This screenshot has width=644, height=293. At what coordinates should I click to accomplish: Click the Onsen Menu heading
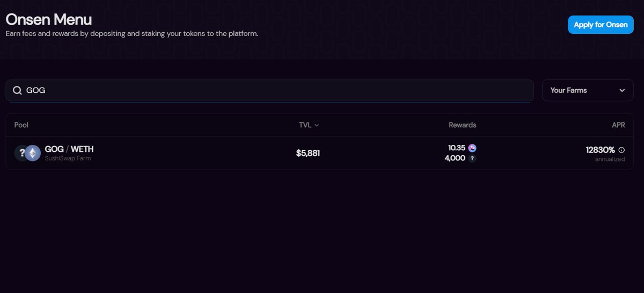pyautogui.click(x=49, y=20)
